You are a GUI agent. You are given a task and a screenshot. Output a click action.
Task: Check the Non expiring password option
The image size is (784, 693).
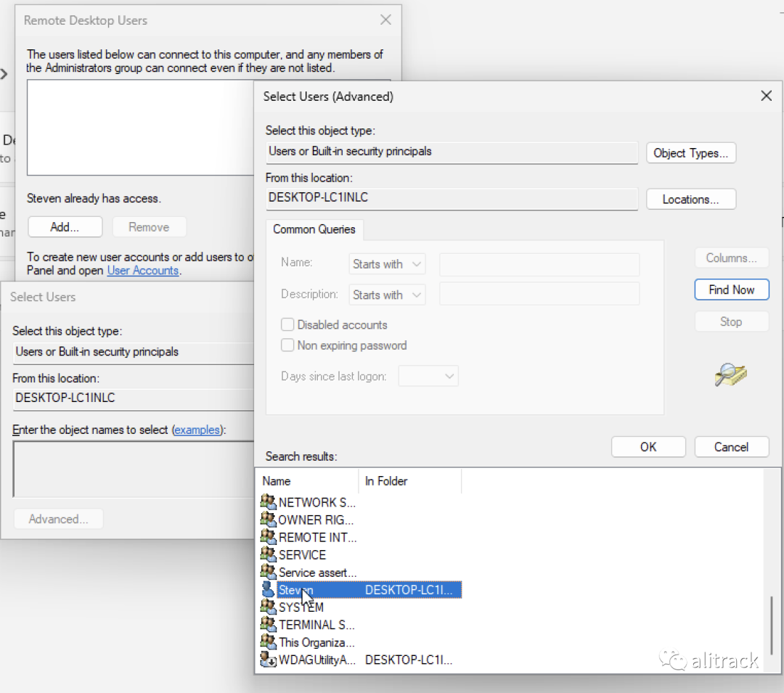coord(287,345)
